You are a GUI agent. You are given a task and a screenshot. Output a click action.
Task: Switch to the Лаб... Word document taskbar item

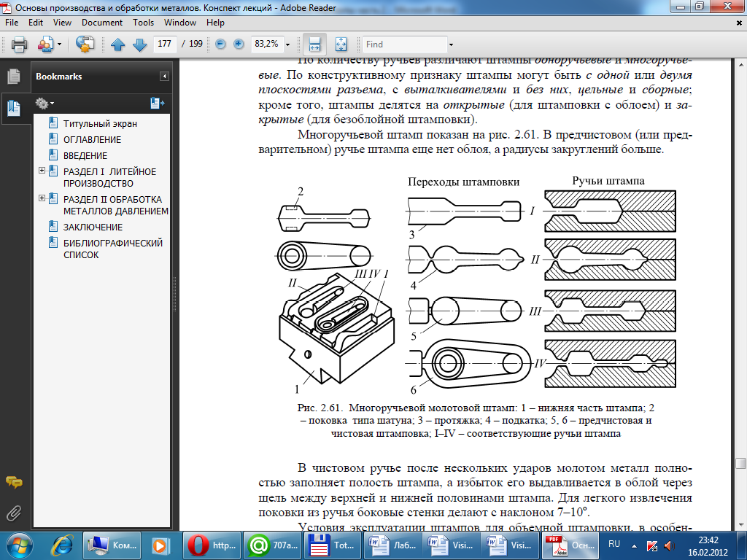pyautogui.click(x=392, y=545)
